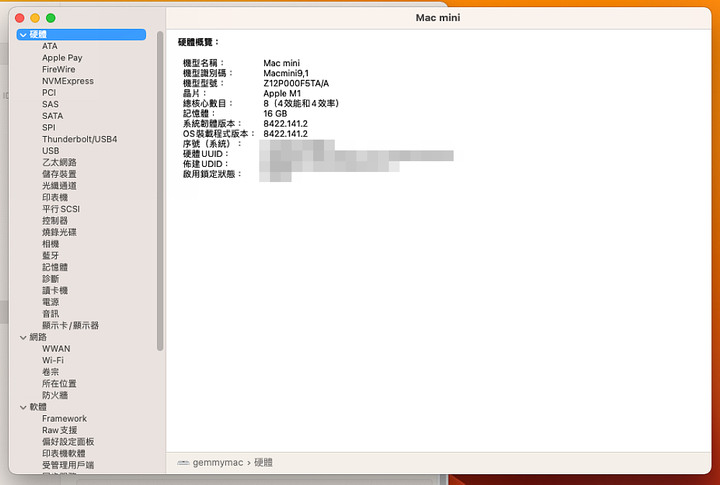Click the green full-screen button

pyautogui.click(x=51, y=18)
